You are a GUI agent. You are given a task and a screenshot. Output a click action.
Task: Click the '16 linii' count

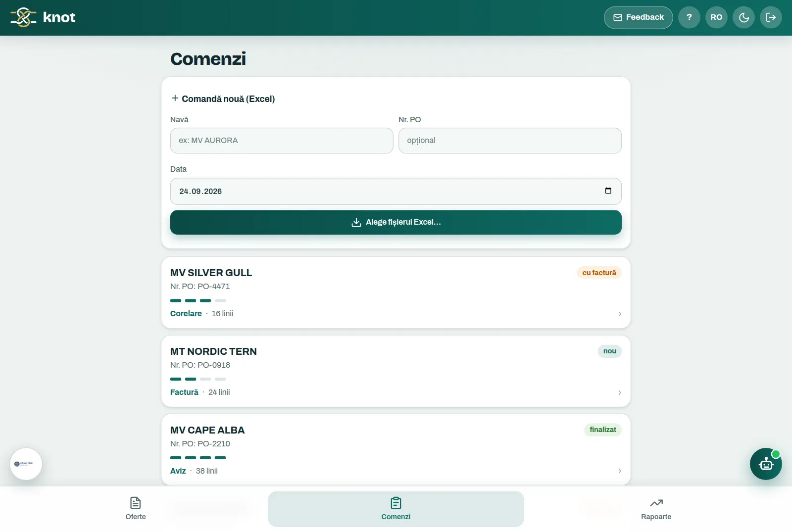(x=222, y=314)
